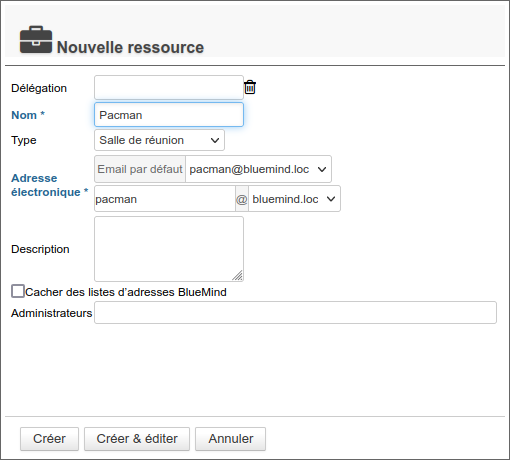
Task: Focus the Administrateurs input field
Action: click(x=295, y=313)
